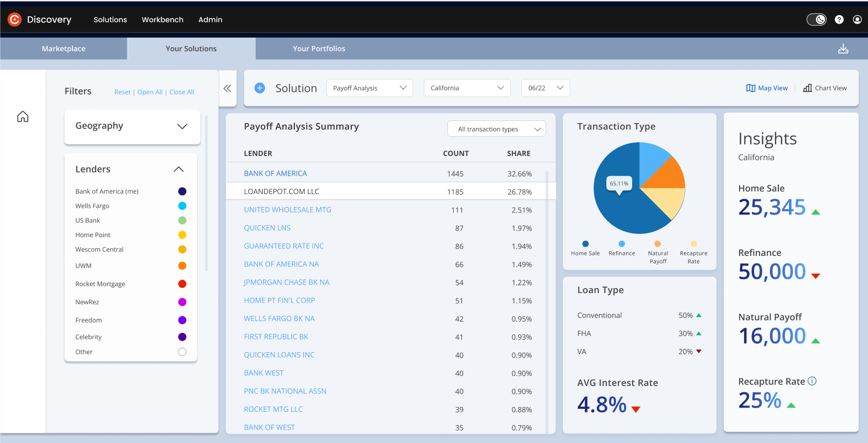Open the 06/22 date dropdown
The height and width of the screenshot is (443, 868).
[x=545, y=88]
